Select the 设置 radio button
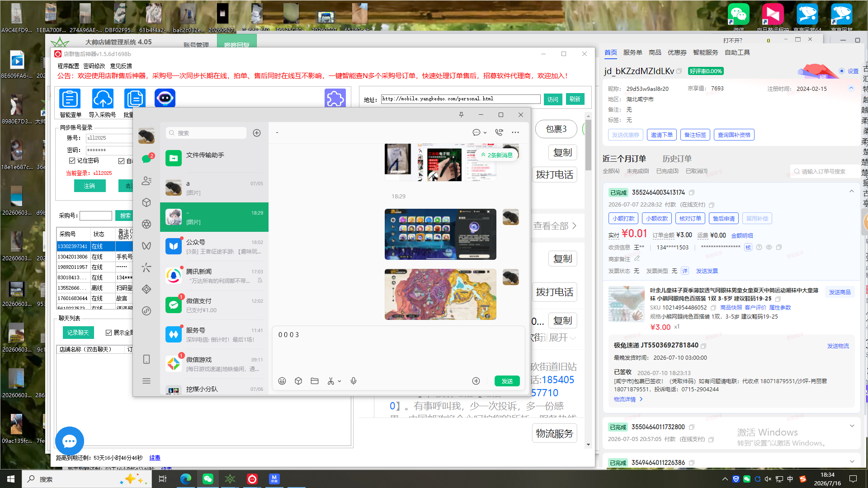The width and height of the screenshot is (868, 488). [x=842, y=71]
